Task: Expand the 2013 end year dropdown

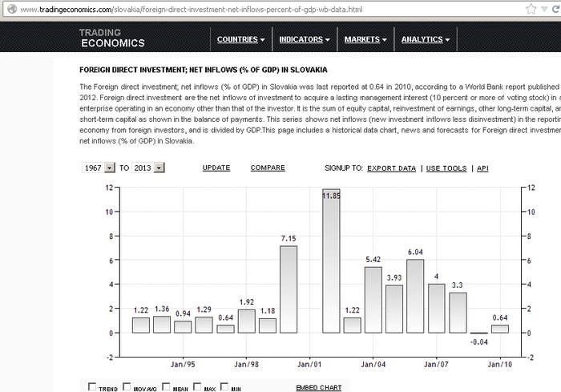Action: [159, 168]
